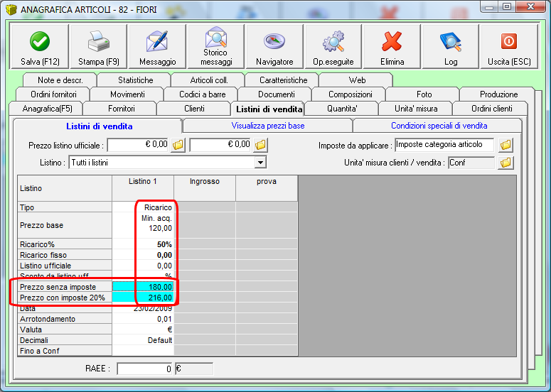Image resolution: width=551 pixels, height=392 pixels.
Task: Launch the Navigatore compass tool
Action: tap(274, 46)
